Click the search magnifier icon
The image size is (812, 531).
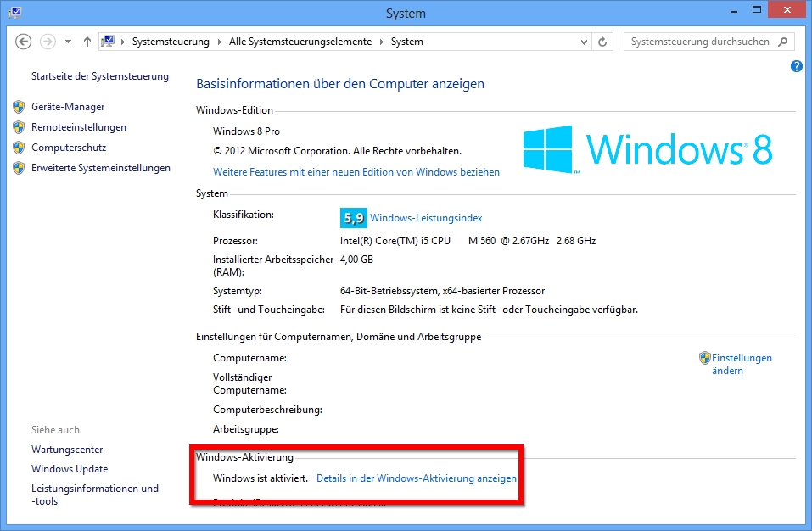pos(783,42)
